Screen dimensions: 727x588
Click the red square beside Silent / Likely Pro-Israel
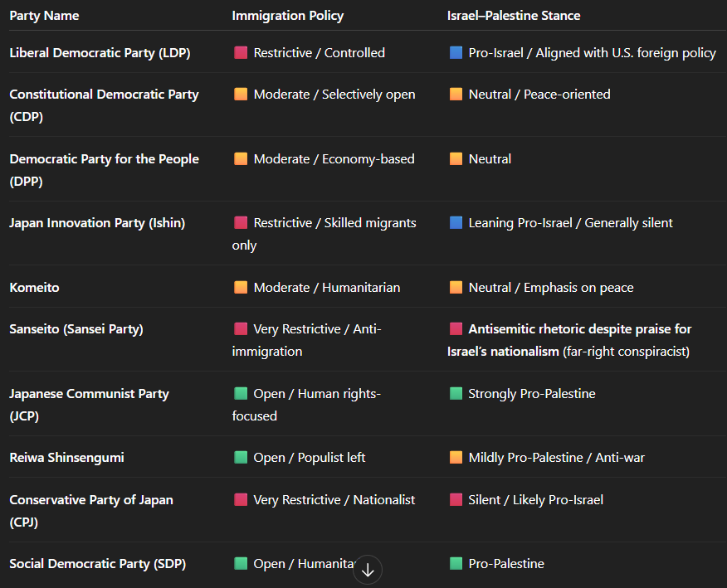pyautogui.click(x=456, y=500)
